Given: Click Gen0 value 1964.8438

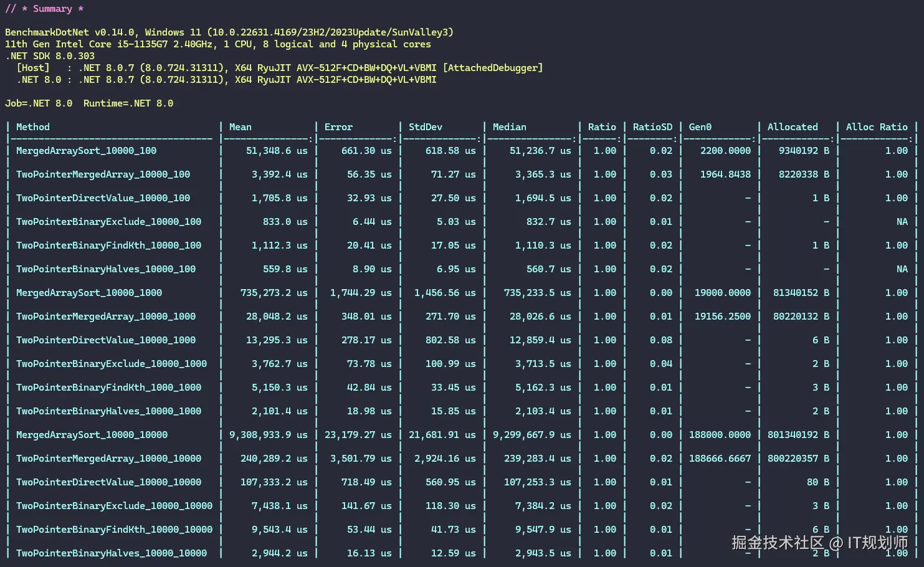Looking at the screenshot, I should tap(726, 174).
